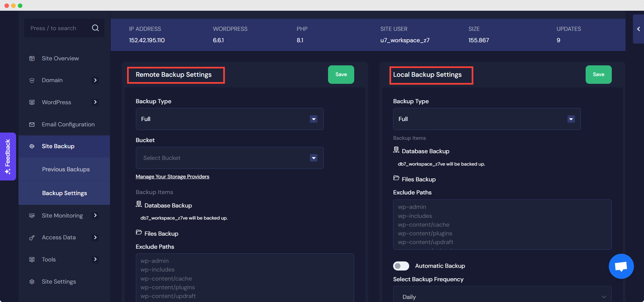Screen dimensions: 644x302
Task: Click the Access Data key icon
Action: click(x=32, y=238)
